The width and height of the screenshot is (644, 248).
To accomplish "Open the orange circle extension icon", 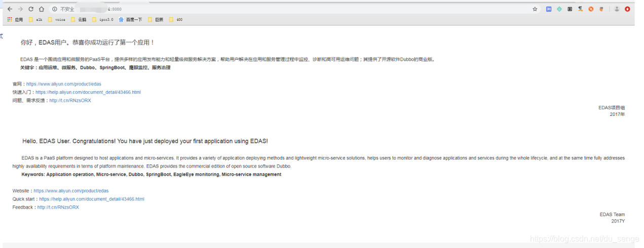I will tap(591, 9).
